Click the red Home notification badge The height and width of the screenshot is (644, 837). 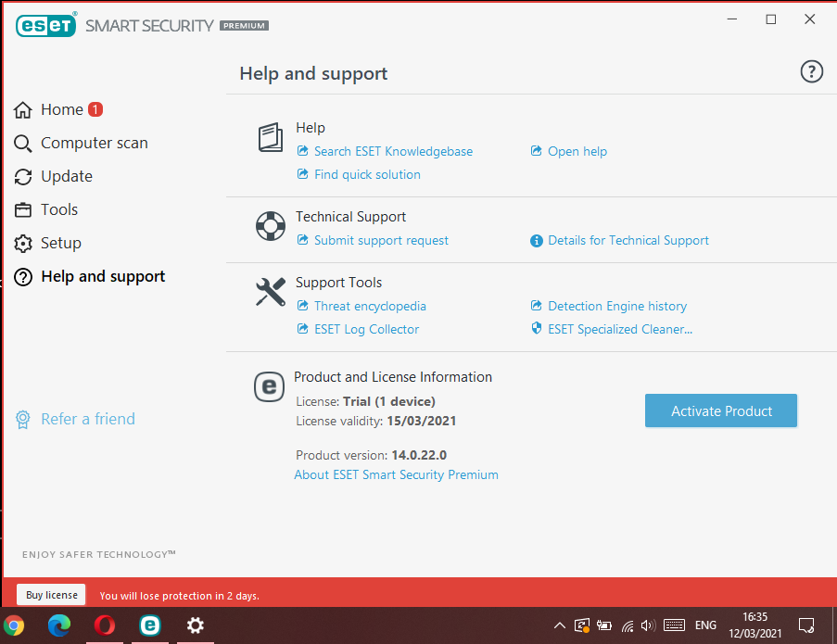pyautogui.click(x=95, y=109)
